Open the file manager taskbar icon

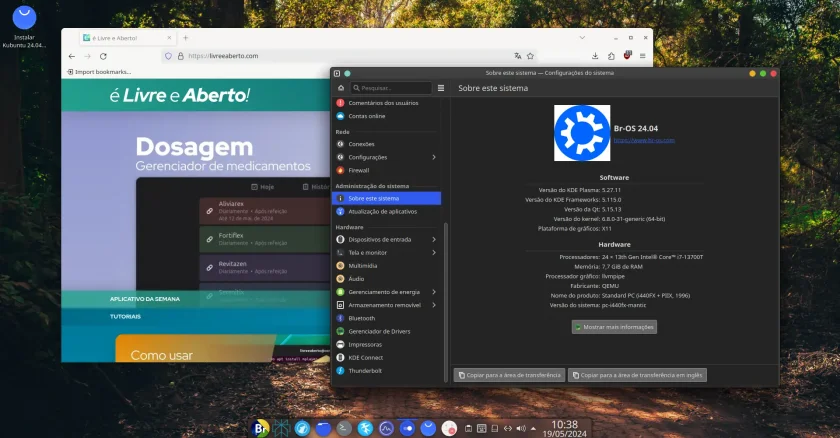(x=323, y=428)
